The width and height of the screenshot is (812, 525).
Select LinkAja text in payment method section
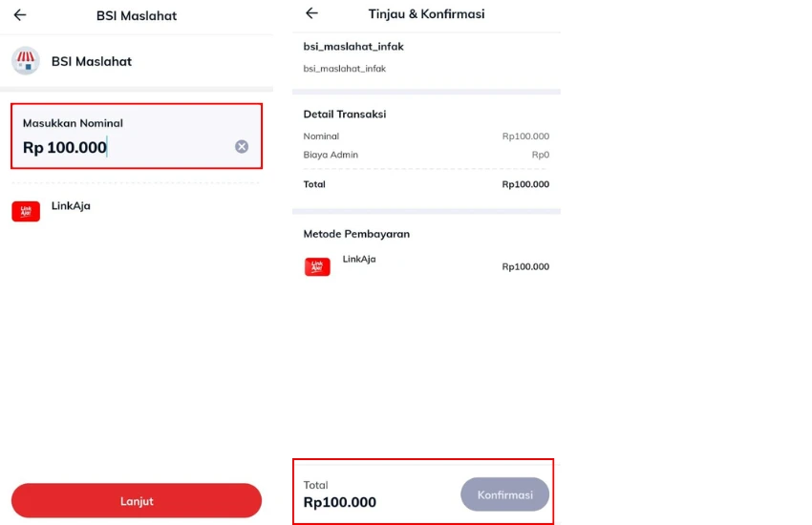pyautogui.click(x=359, y=259)
